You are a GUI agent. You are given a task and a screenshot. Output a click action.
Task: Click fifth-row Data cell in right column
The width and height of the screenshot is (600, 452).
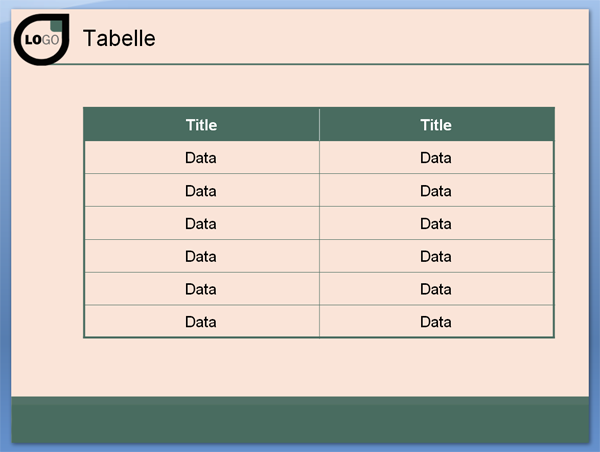point(437,289)
